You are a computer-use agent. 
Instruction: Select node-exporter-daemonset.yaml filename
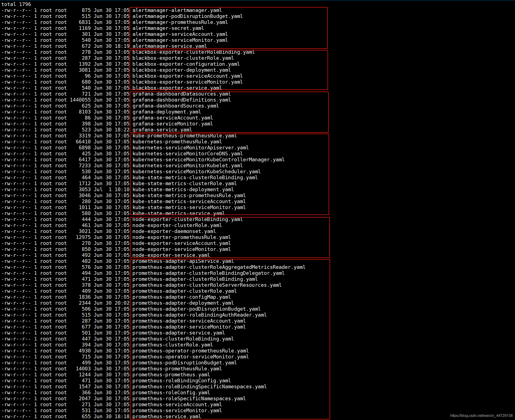(174, 231)
